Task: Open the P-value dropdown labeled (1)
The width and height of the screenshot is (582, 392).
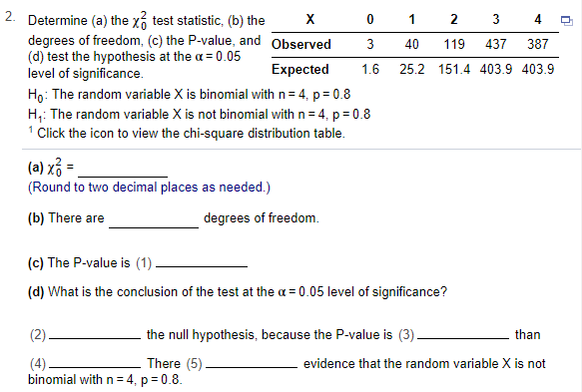Action: (x=202, y=263)
